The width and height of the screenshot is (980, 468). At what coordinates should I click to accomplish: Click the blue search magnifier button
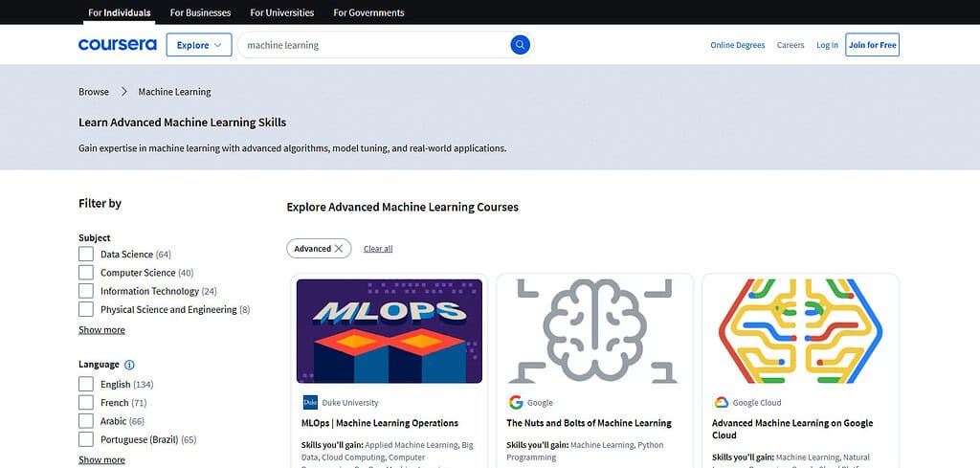[x=520, y=45]
